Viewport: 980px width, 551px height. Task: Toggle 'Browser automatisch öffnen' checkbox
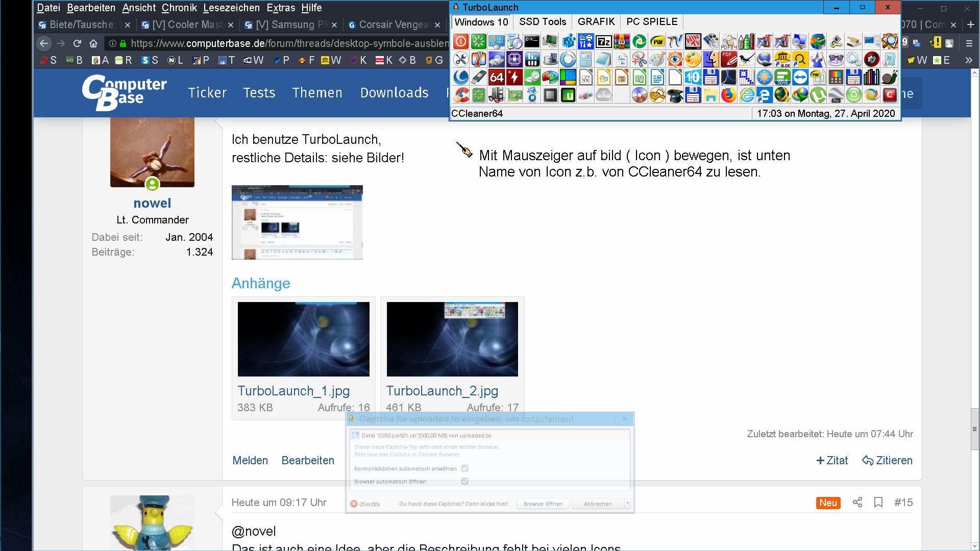tap(464, 481)
